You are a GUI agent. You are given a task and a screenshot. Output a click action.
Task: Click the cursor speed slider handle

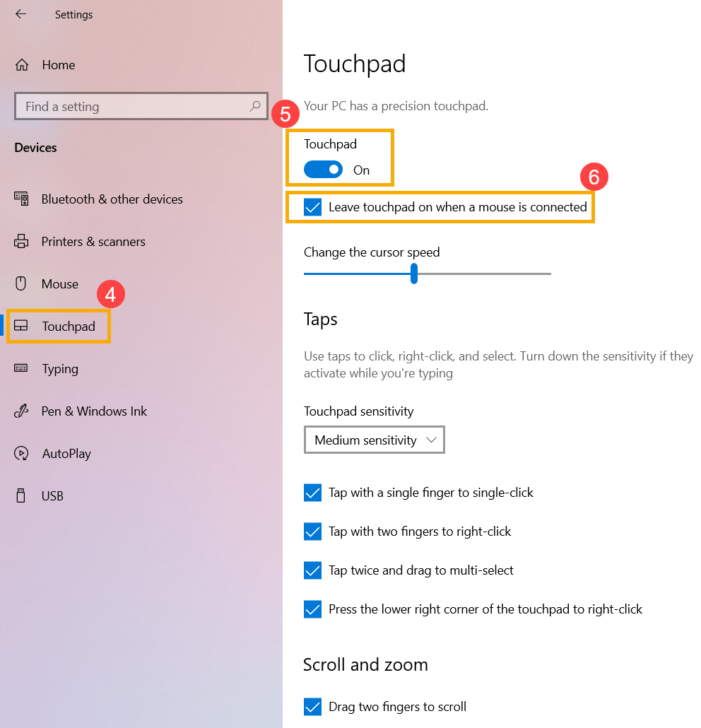pos(414,274)
